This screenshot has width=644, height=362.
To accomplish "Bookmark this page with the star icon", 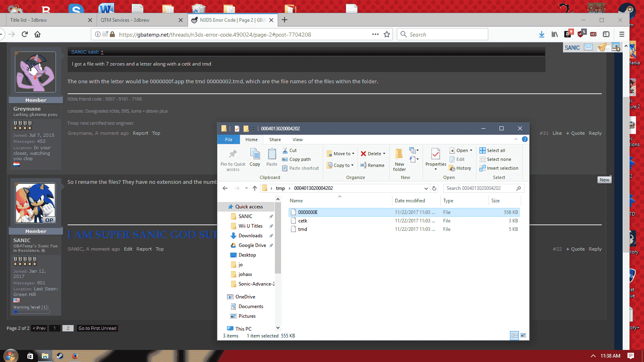I will [387, 35].
